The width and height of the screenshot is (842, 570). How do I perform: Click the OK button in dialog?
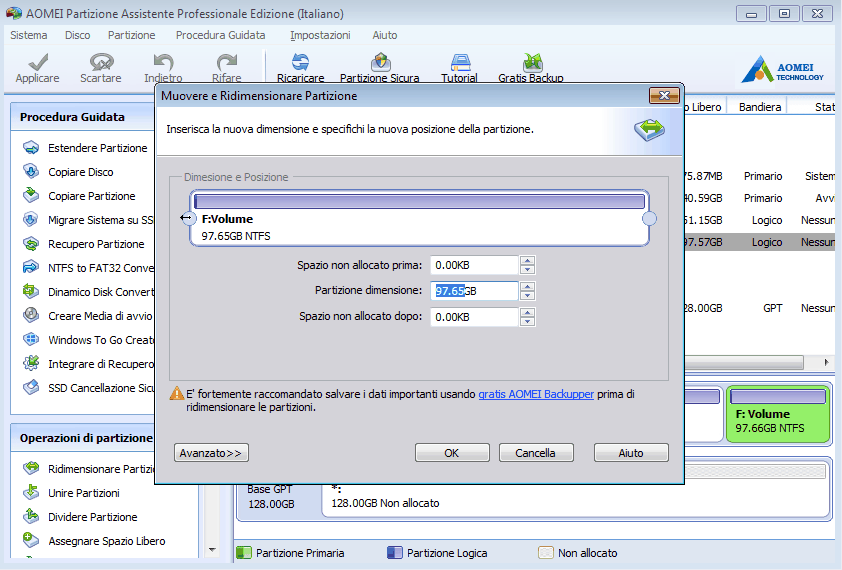(452, 453)
